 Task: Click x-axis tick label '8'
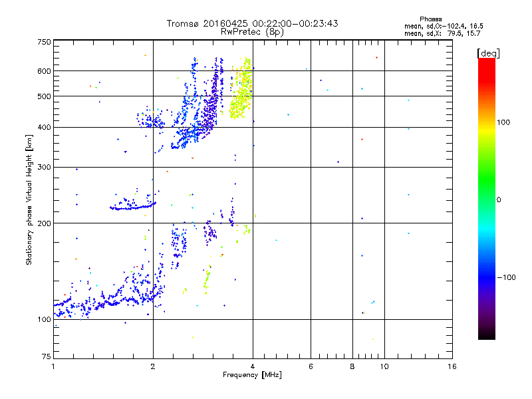[352, 366]
